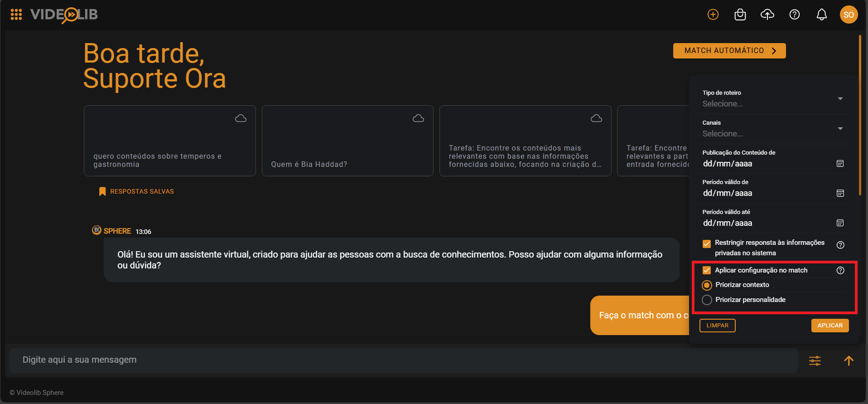Viewport: 868px width, 404px height.
Task: Open the notifications bell icon
Action: [x=822, y=15]
